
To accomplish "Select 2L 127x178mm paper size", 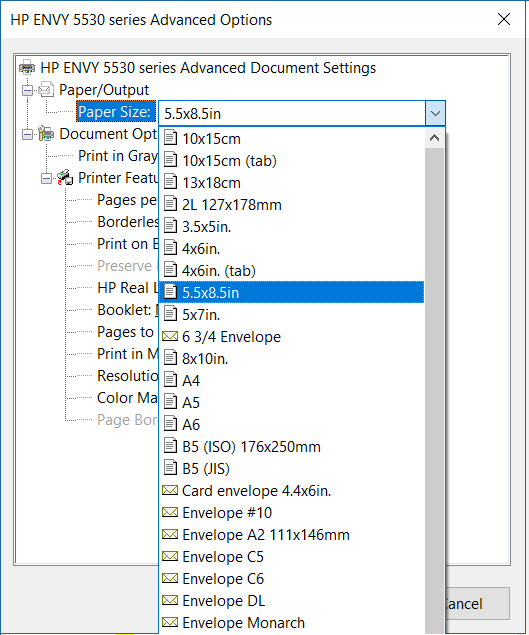I will pos(292,205).
